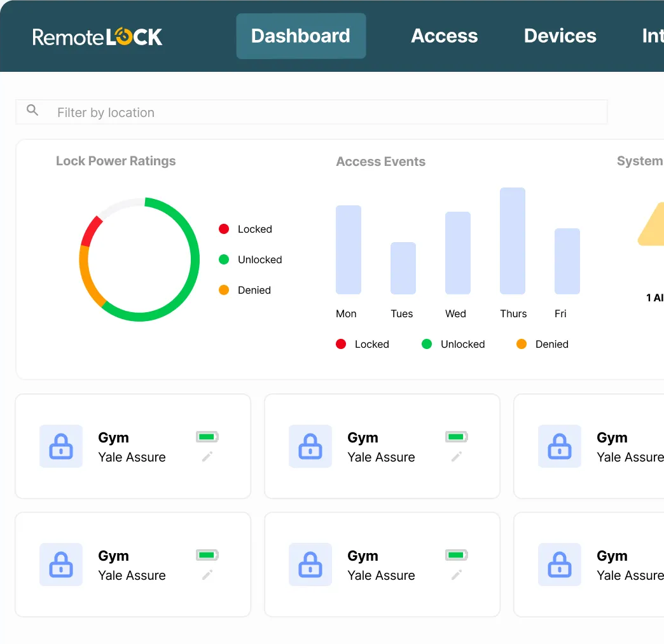The width and height of the screenshot is (664, 644).
Task: Edit bottom-middle Gym card via pencil icon
Action: point(457,575)
